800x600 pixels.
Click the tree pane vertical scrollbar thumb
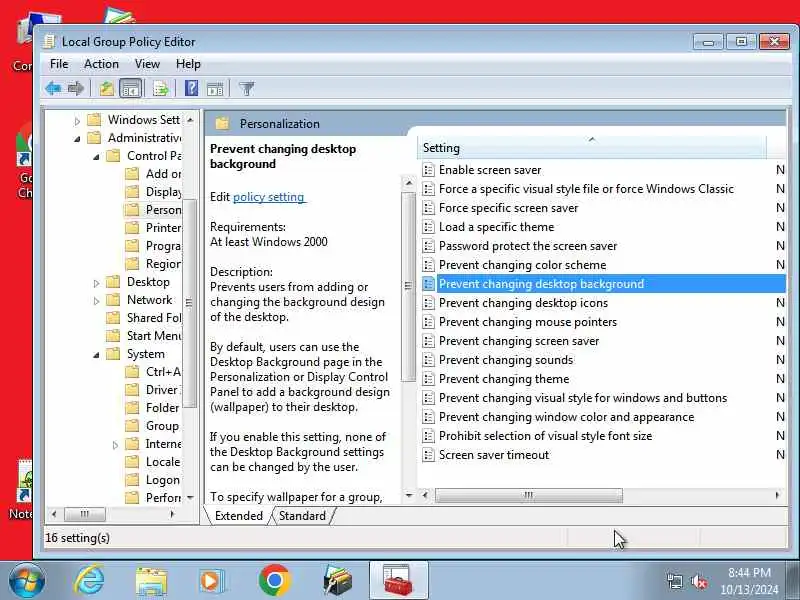coord(189,303)
